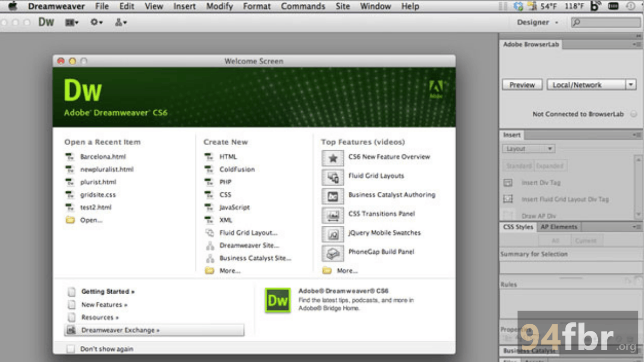Open recent file plurist.html
This screenshot has height=362, width=644.
(98, 182)
